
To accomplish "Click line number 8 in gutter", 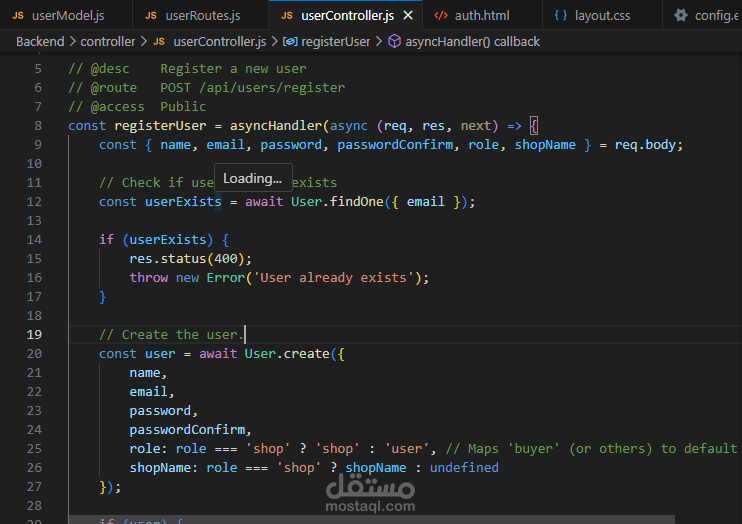I will click(x=38, y=125).
